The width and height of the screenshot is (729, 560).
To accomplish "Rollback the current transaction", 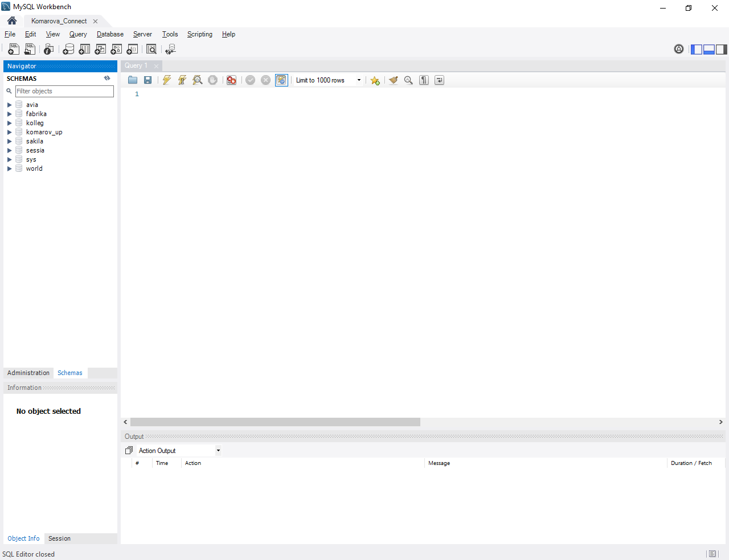I will [x=265, y=80].
